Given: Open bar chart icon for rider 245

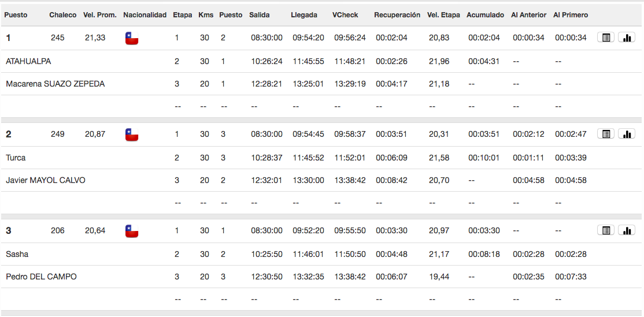Looking at the screenshot, I should tap(627, 38).
